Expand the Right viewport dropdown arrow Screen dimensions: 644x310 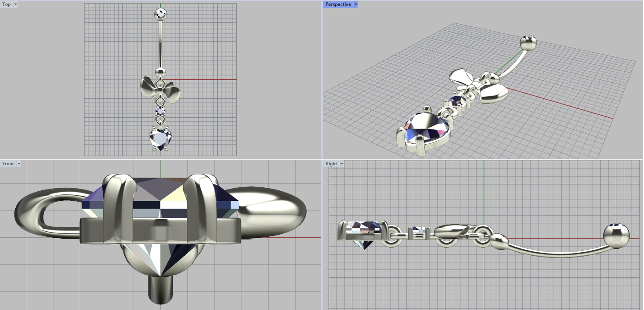[x=342, y=164]
